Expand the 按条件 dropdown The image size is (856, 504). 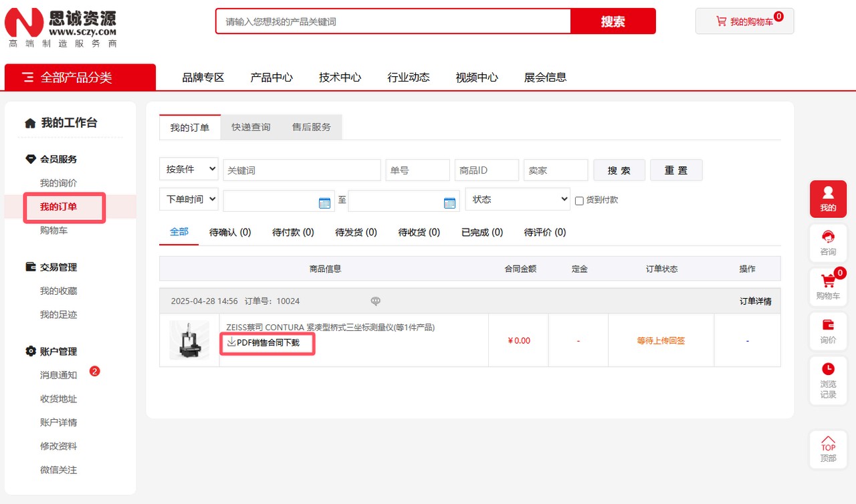click(x=189, y=170)
